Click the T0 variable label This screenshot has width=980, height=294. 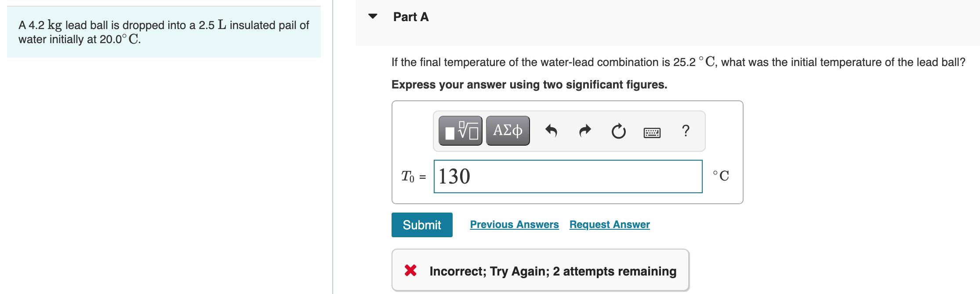click(407, 176)
